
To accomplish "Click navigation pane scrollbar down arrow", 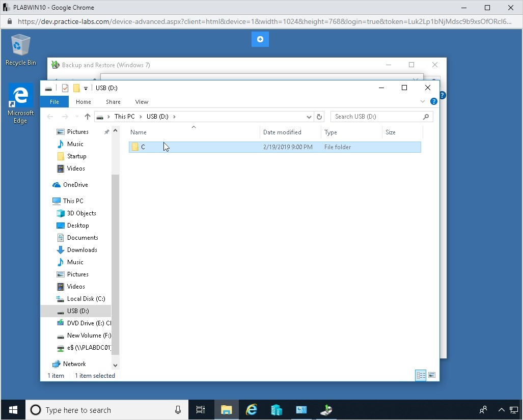I will coord(116,366).
